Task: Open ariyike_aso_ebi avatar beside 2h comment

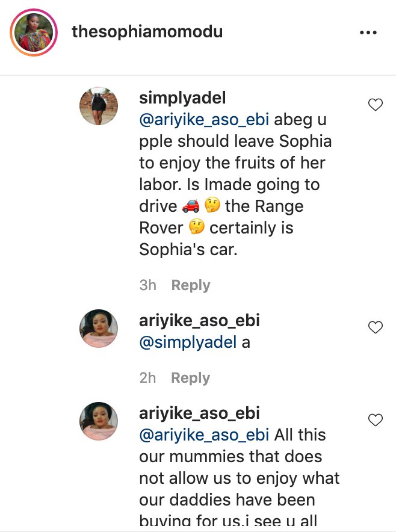Action: [x=99, y=329]
